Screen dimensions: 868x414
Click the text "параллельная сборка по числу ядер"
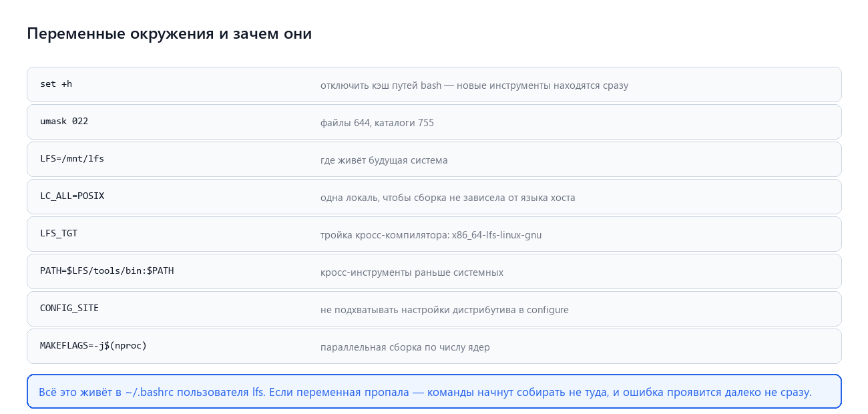click(405, 347)
